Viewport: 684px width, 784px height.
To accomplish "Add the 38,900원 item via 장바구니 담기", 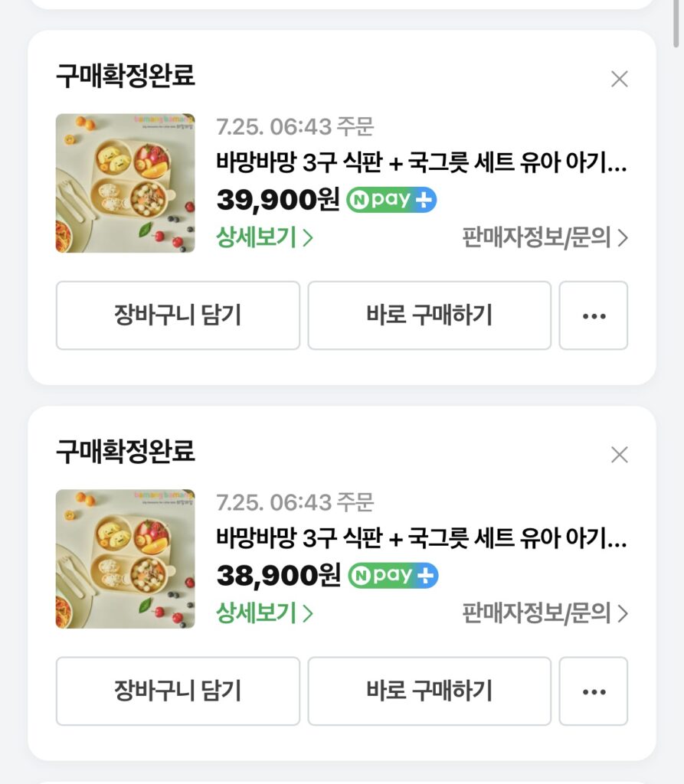I will coord(178,691).
